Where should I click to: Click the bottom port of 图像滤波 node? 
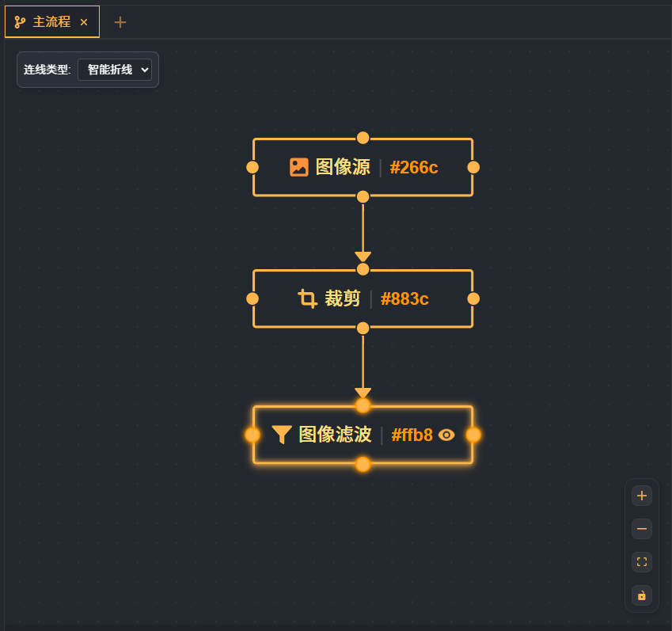coord(363,464)
